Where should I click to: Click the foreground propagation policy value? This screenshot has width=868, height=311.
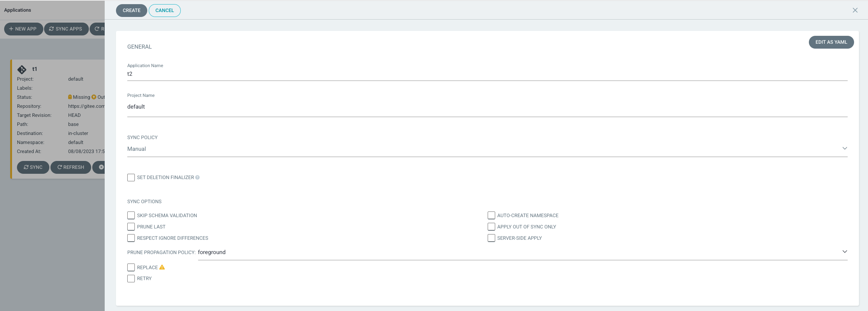pos(212,252)
